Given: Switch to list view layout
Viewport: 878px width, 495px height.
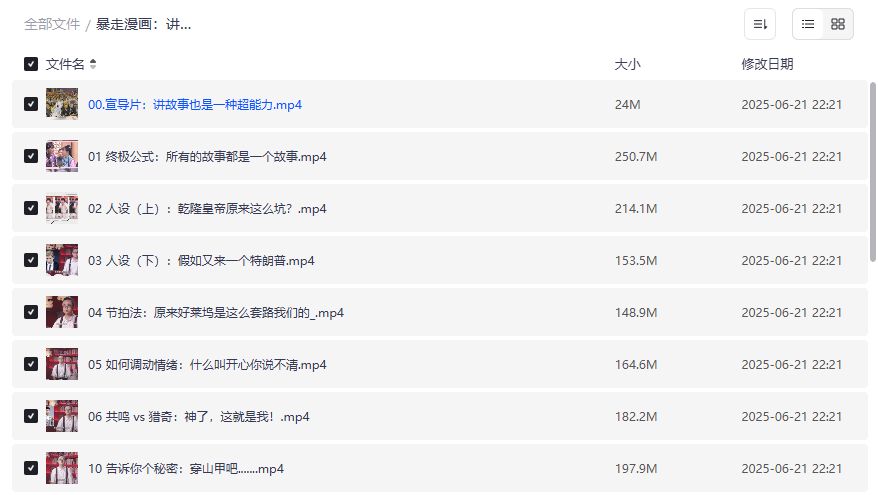Looking at the screenshot, I should tap(807, 24).
